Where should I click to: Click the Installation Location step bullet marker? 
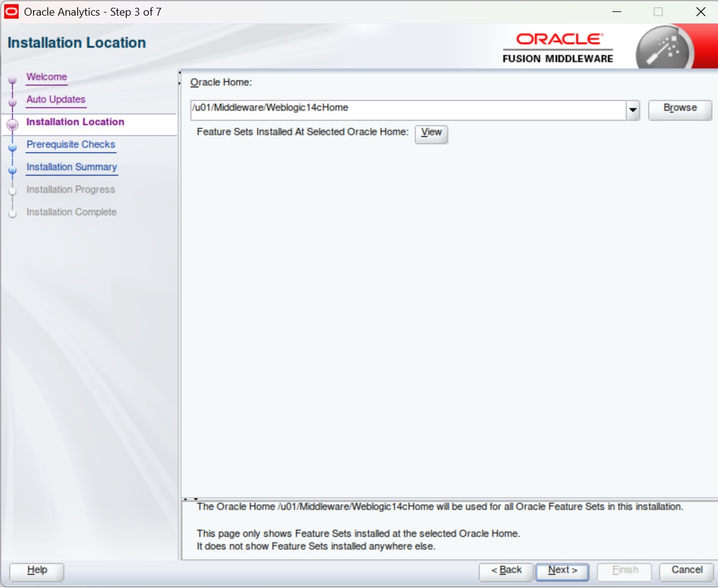[x=13, y=124]
